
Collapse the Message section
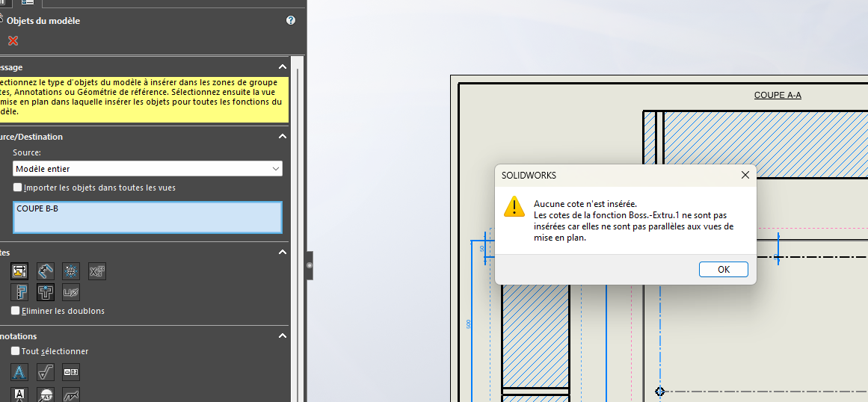coord(283,67)
